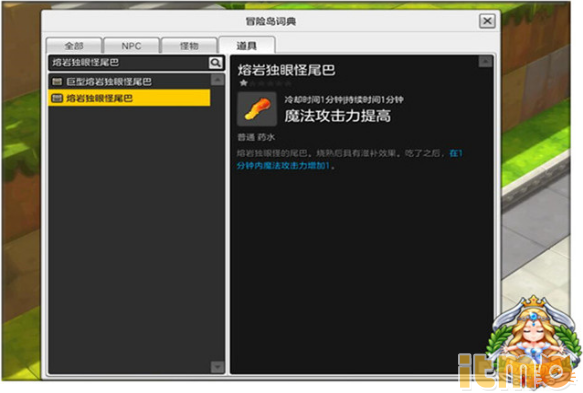583x393 pixels.
Task: Focus the search field containing 熔岩独眼怪尾巴
Action: 129,62
